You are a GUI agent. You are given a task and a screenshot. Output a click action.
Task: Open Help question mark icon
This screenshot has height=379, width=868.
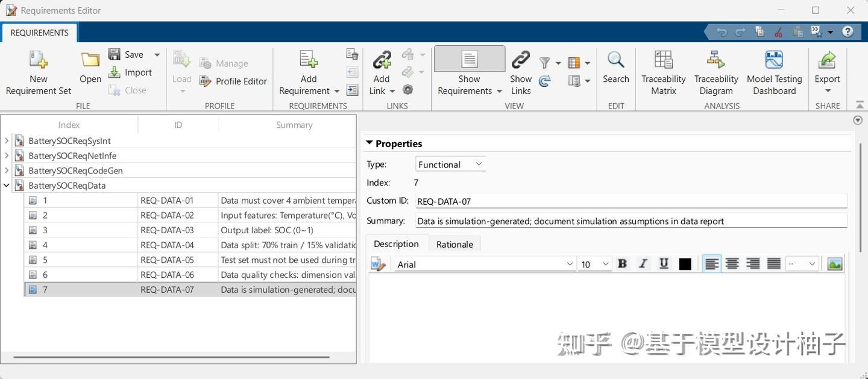848,32
